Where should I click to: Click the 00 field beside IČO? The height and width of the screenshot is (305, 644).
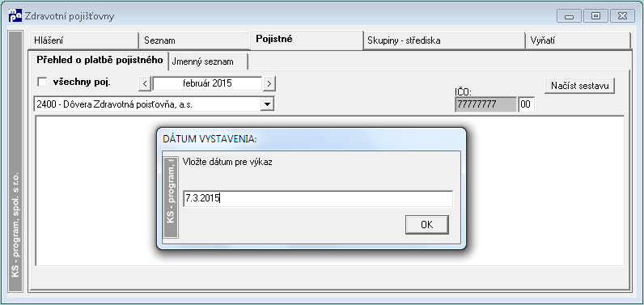[526, 104]
